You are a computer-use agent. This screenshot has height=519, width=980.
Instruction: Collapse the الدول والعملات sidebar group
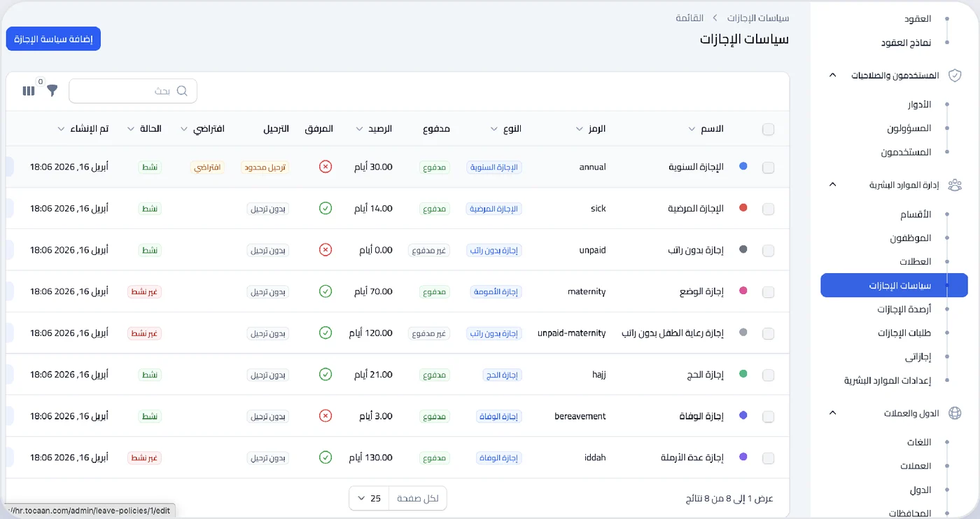(x=832, y=413)
